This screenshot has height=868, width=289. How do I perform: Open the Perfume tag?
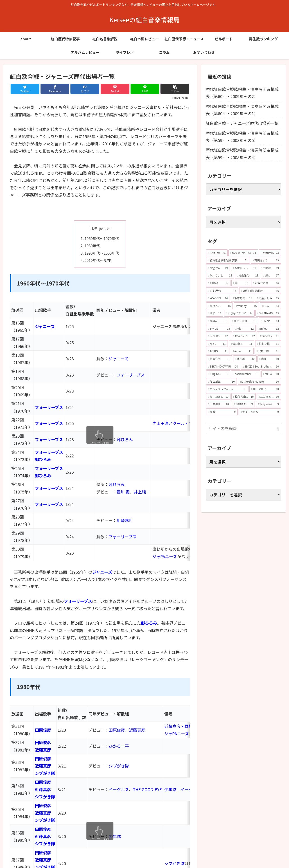tap(217, 253)
